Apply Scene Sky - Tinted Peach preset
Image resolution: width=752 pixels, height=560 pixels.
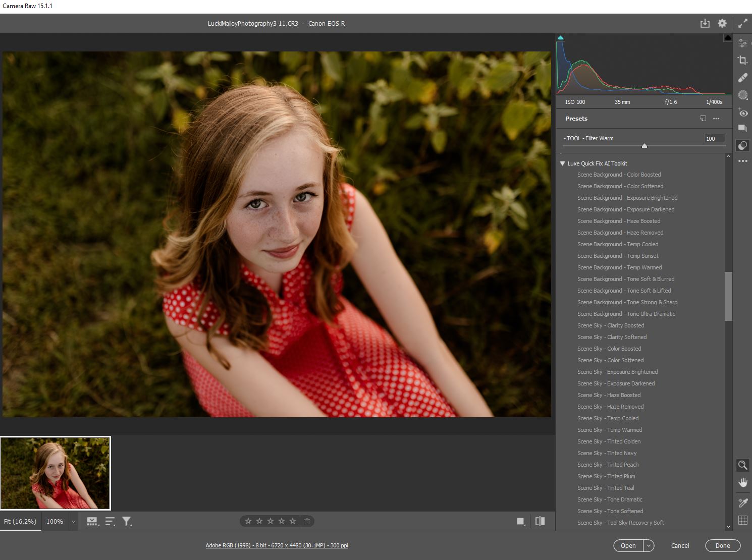pos(608,465)
